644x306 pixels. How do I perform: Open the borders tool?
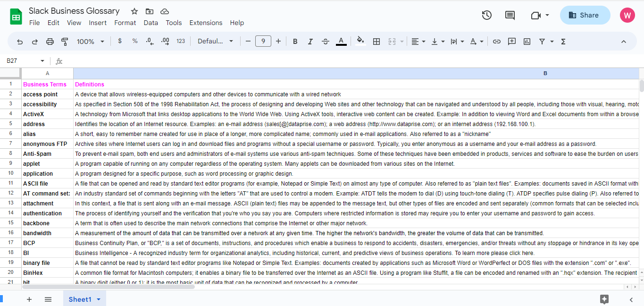[x=376, y=42]
